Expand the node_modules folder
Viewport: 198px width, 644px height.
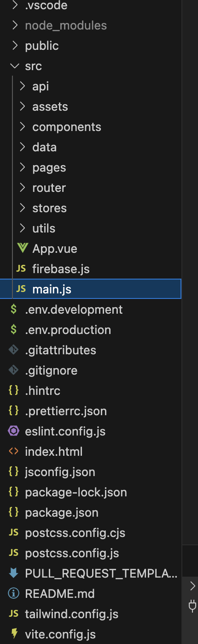coord(15,25)
